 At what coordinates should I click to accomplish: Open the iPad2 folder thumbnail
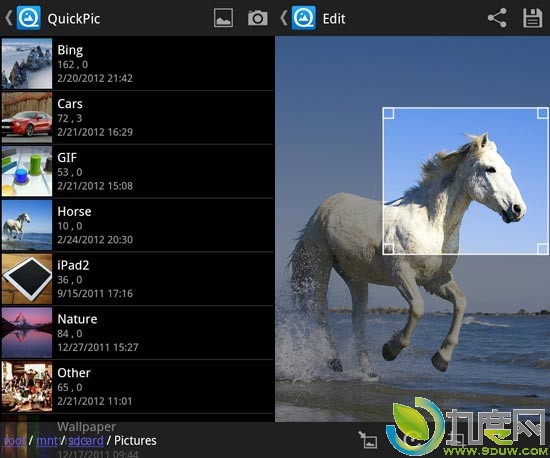pyautogui.click(x=27, y=279)
